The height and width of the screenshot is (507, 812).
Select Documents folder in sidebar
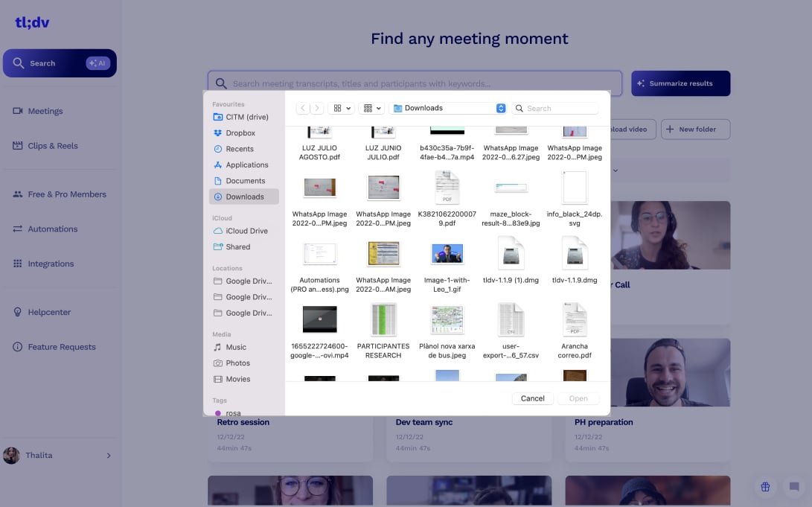coord(244,181)
